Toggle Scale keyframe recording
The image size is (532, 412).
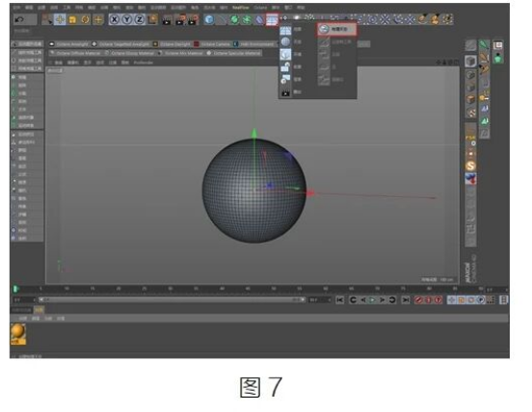pyautogui.click(x=462, y=299)
